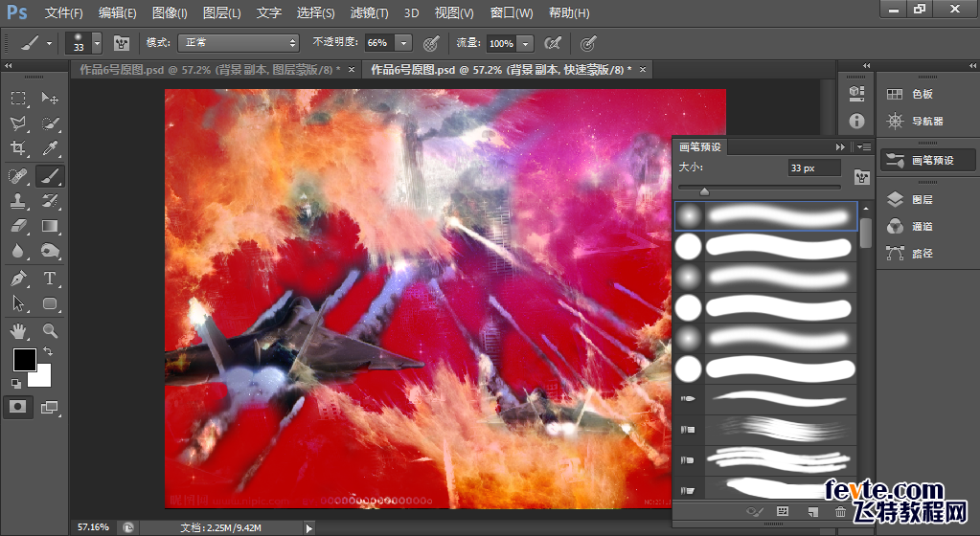Open the 文件(F) menu

(64, 12)
